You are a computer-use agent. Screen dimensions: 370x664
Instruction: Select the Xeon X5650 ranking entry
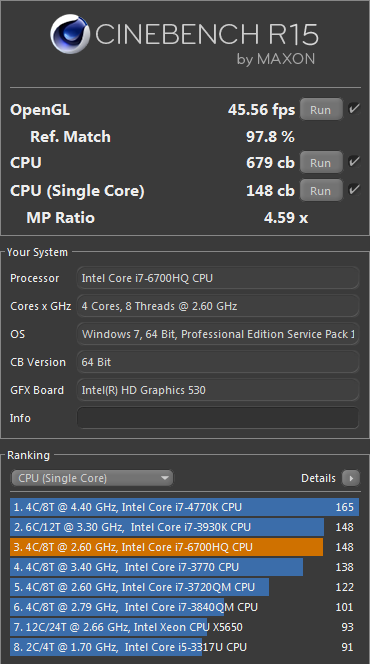coord(185,627)
